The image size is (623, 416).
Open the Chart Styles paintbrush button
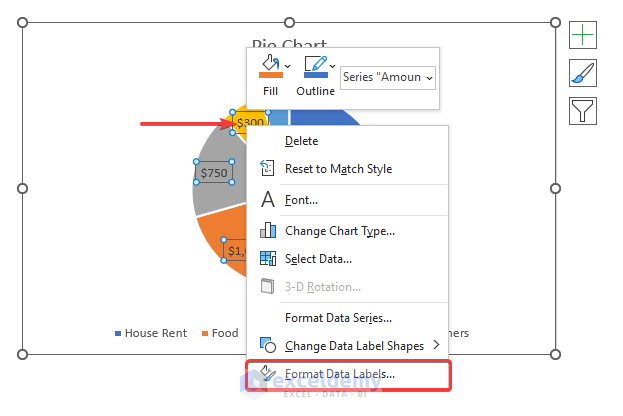click(583, 72)
